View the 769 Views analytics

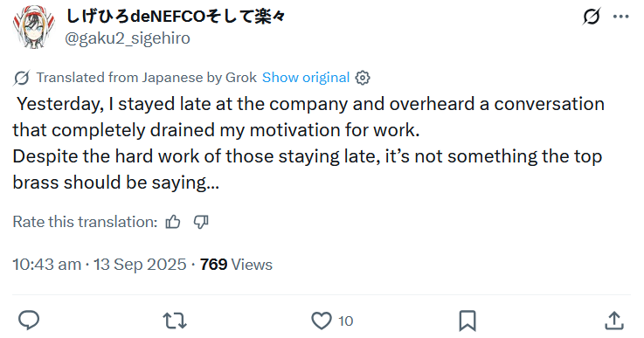tap(236, 265)
